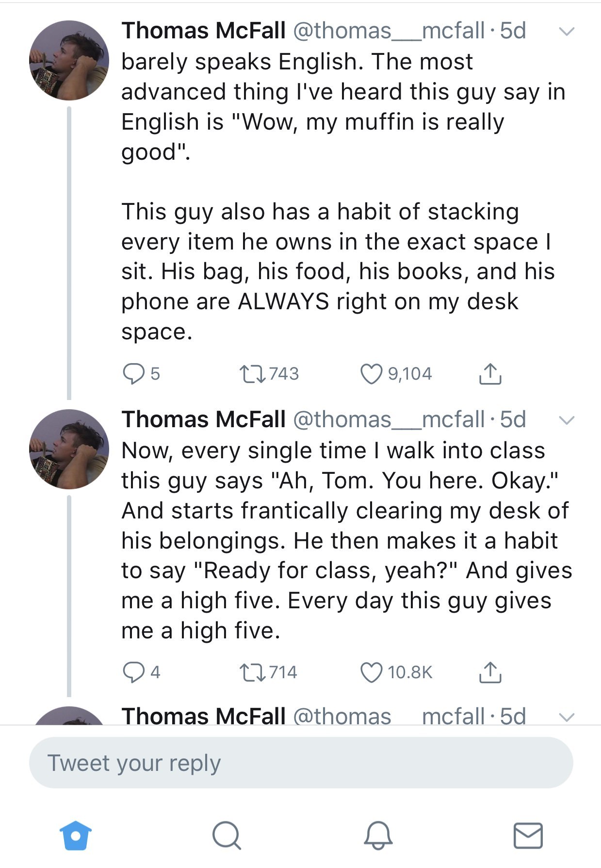Open the Messages envelope tab
The width and height of the screenshot is (601, 868).
coord(528,835)
